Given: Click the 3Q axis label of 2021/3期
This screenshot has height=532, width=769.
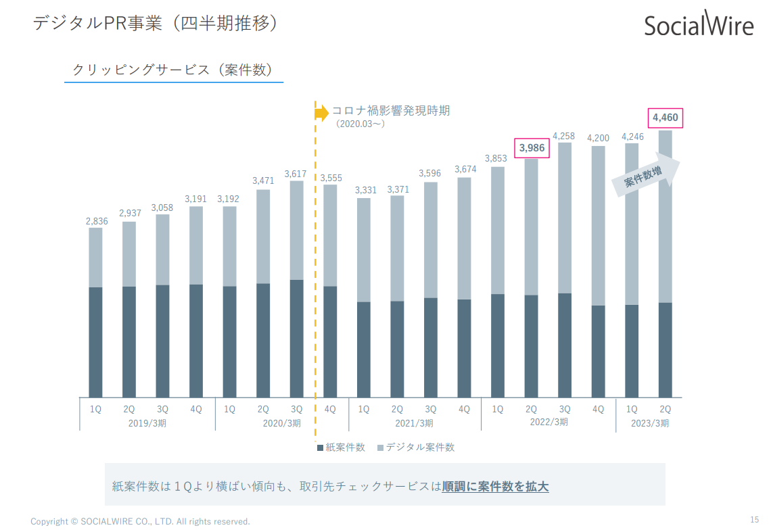Looking at the screenshot, I should (x=431, y=409).
